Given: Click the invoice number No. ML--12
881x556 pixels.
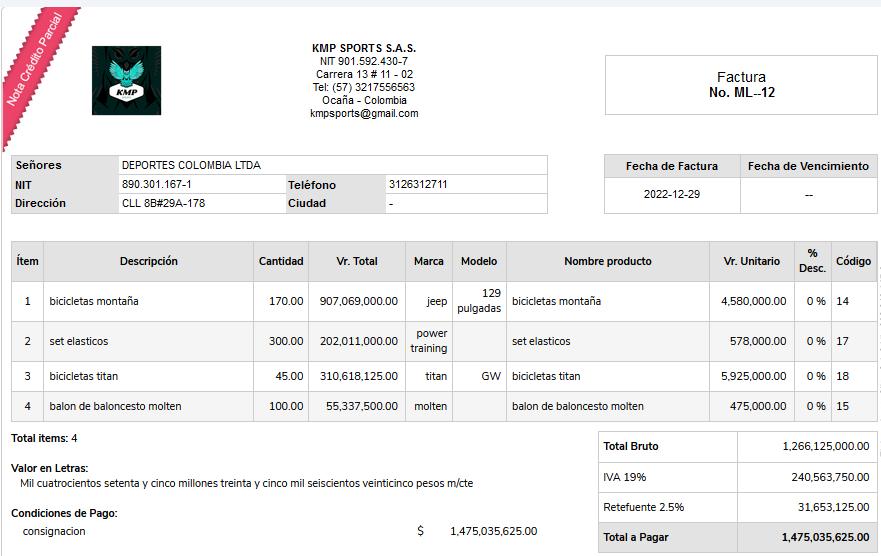Looking at the screenshot, I should click(x=742, y=93).
